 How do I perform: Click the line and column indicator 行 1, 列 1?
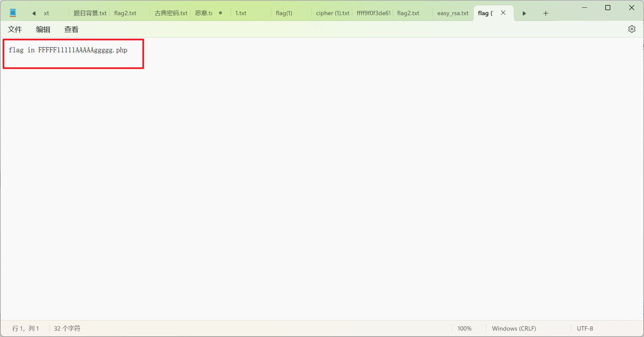pyautogui.click(x=26, y=329)
